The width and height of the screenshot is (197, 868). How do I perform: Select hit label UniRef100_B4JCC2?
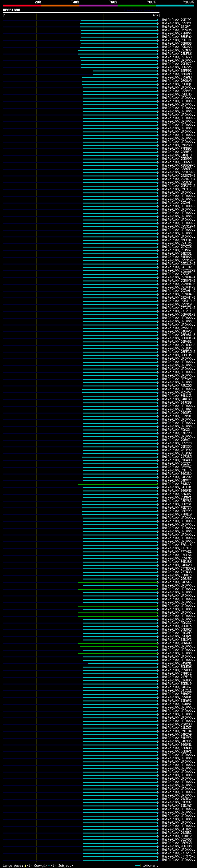(177, 484)
